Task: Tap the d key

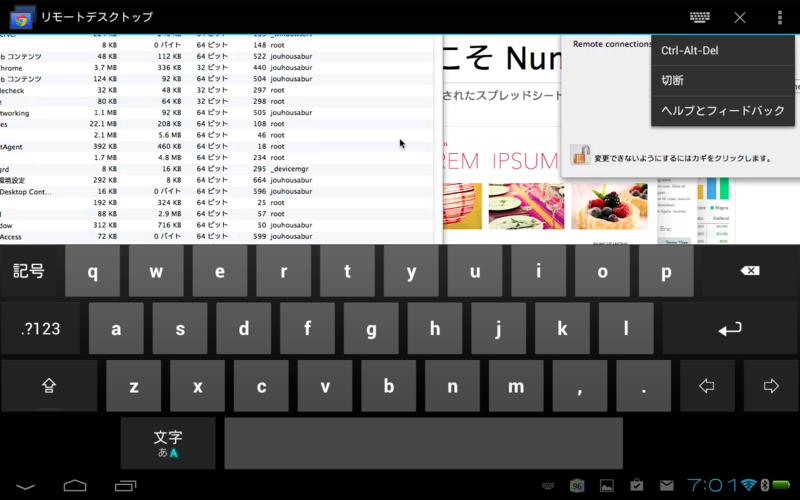Action: (244, 329)
